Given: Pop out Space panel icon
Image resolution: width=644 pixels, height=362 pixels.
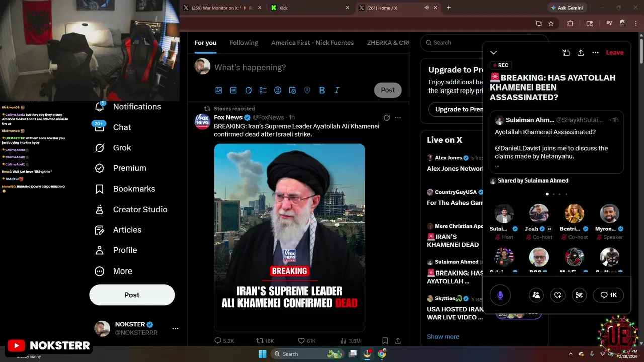Looking at the screenshot, I should click(x=566, y=53).
